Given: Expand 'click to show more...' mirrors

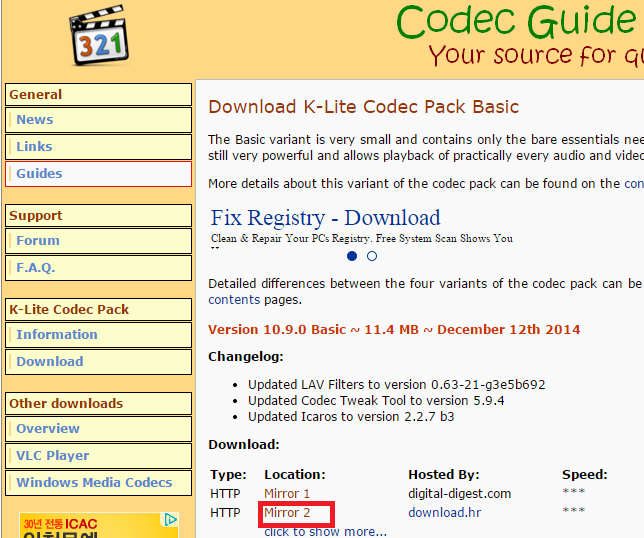Looking at the screenshot, I should click(x=325, y=531).
